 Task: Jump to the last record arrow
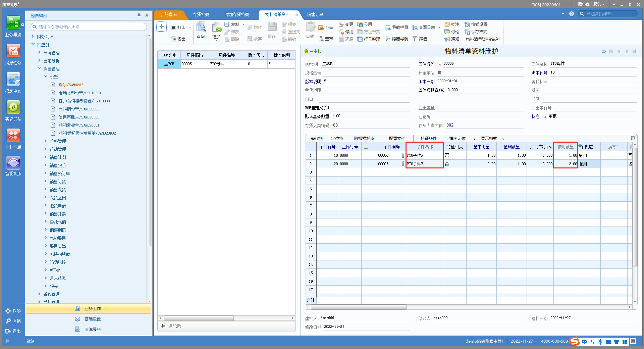634,51
